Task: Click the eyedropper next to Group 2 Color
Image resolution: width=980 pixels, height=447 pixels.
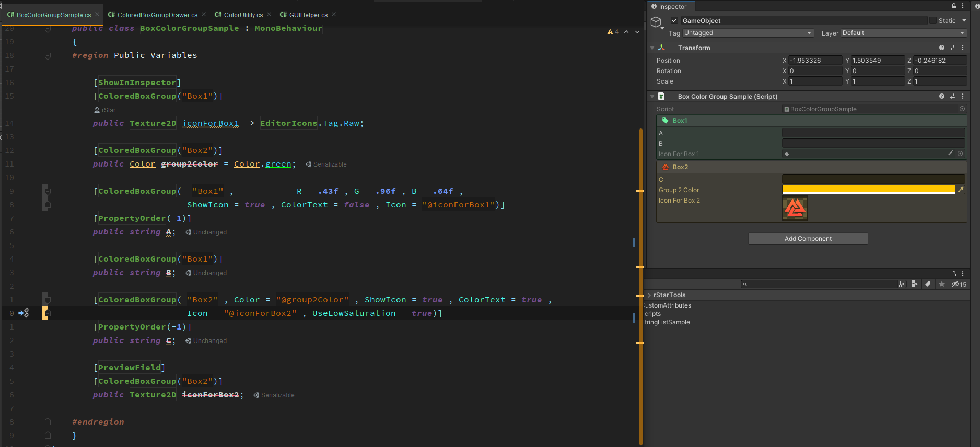Action: click(x=961, y=190)
